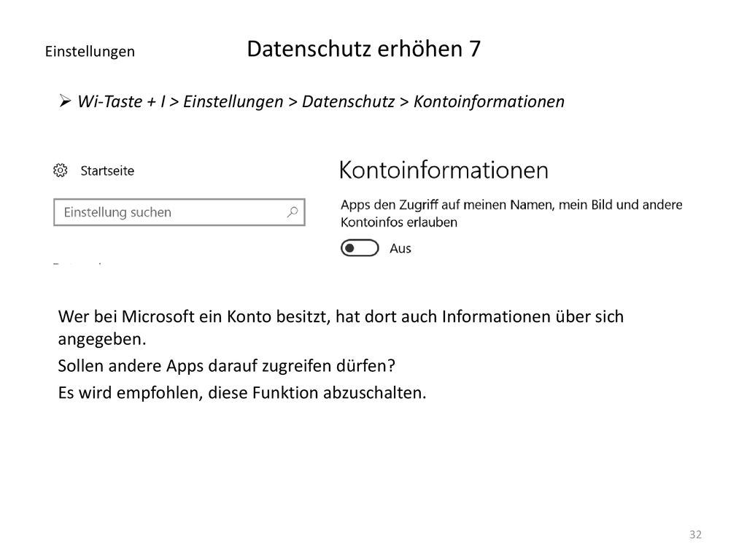747x560 pixels.
Task: Toggle the Kontoinfos access switch
Action: [x=360, y=248]
